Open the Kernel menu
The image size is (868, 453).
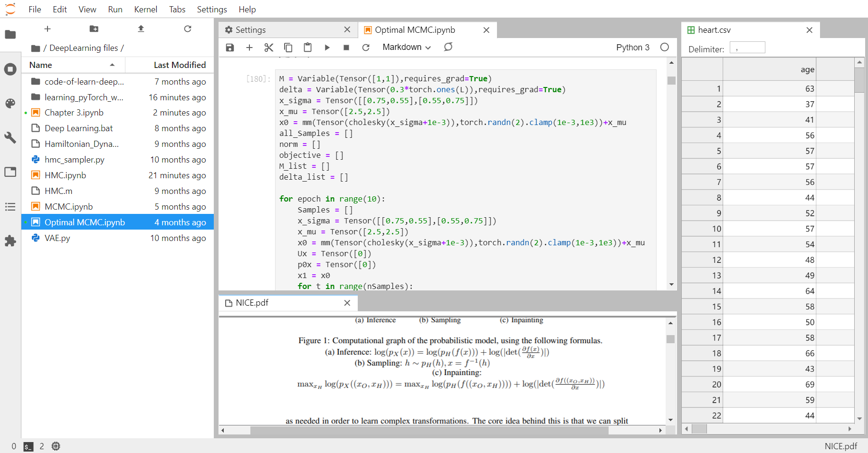pyautogui.click(x=145, y=9)
